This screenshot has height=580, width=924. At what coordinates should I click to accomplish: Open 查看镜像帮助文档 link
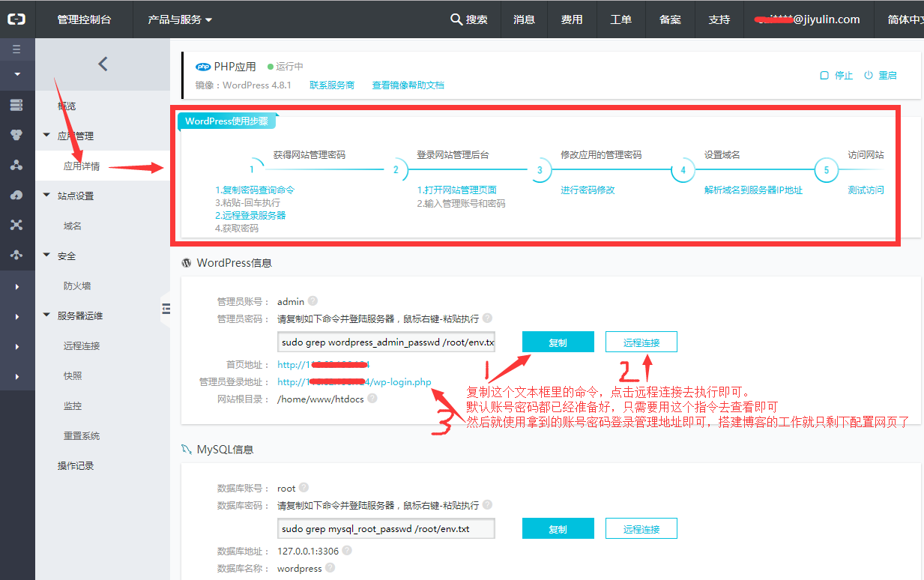[x=408, y=85]
